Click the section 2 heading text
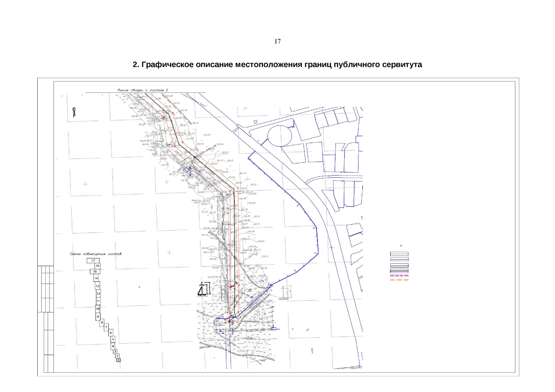 point(277,65)
